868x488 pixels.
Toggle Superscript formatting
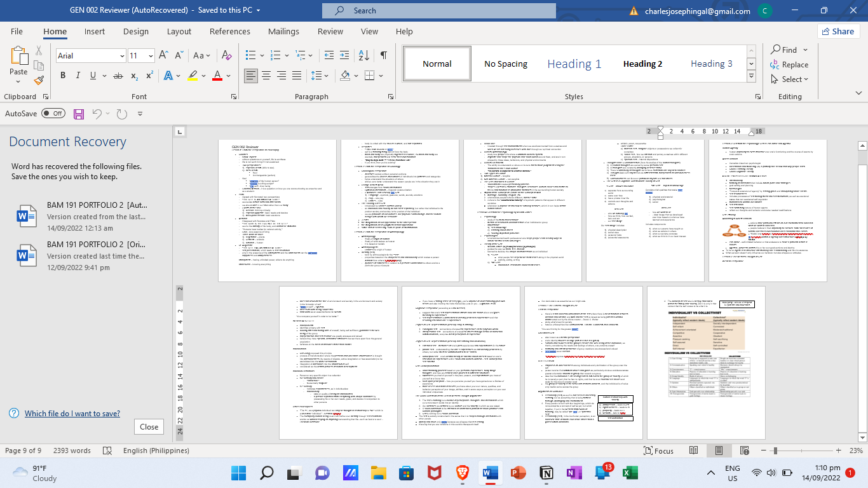point(150,76)
